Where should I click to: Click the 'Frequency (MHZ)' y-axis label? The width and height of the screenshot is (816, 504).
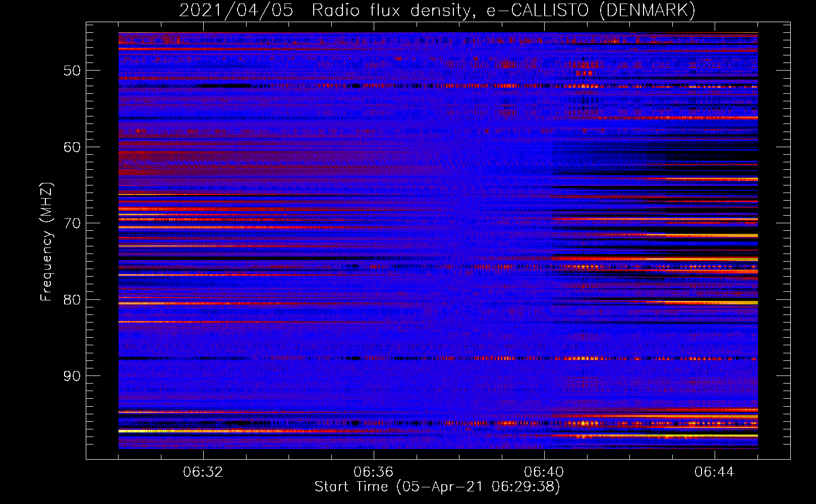tap(46, 242)
